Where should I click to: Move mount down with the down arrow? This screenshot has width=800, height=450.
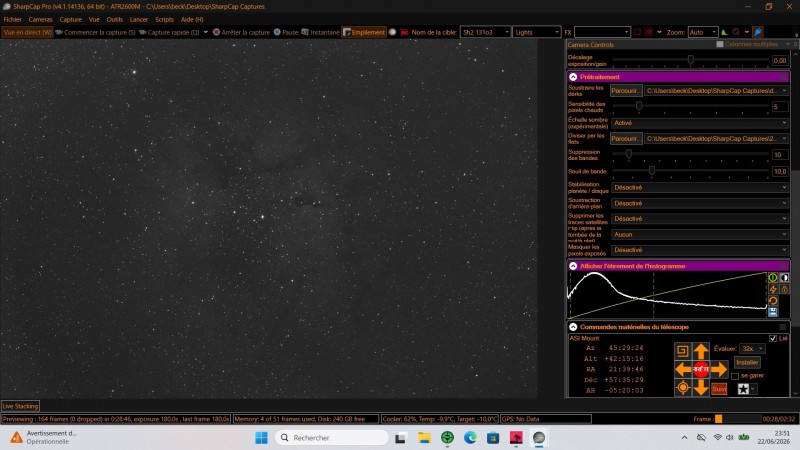click(x=701, y=387)
